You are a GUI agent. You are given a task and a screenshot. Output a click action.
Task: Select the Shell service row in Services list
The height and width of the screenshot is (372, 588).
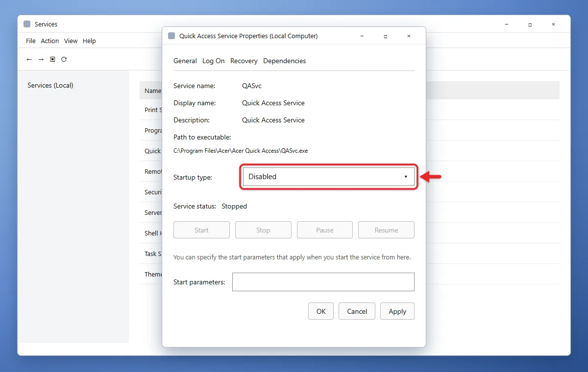(349, 233)
